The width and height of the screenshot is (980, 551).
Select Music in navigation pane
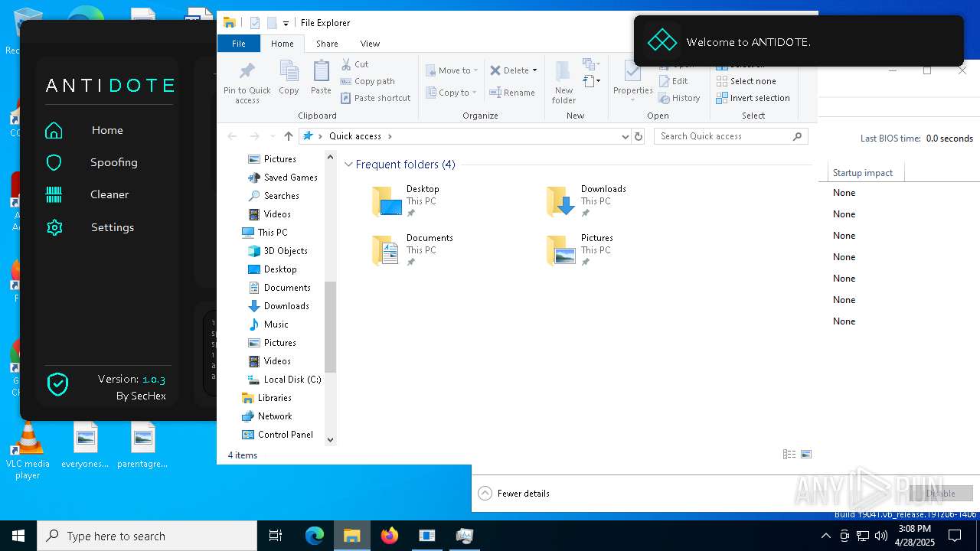[x=268, y=324]
